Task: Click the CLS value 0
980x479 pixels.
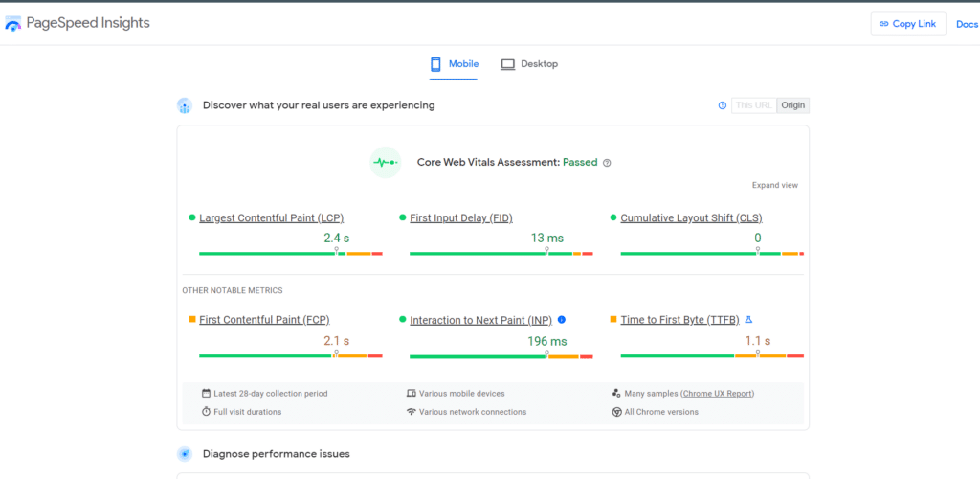Action: click(758, 238)
